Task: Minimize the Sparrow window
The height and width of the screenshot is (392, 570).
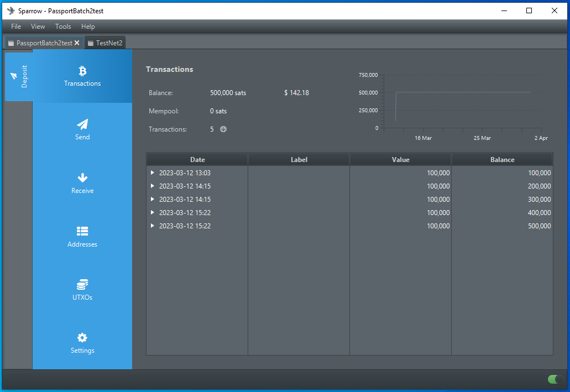Action: click(x=504, y=11)
